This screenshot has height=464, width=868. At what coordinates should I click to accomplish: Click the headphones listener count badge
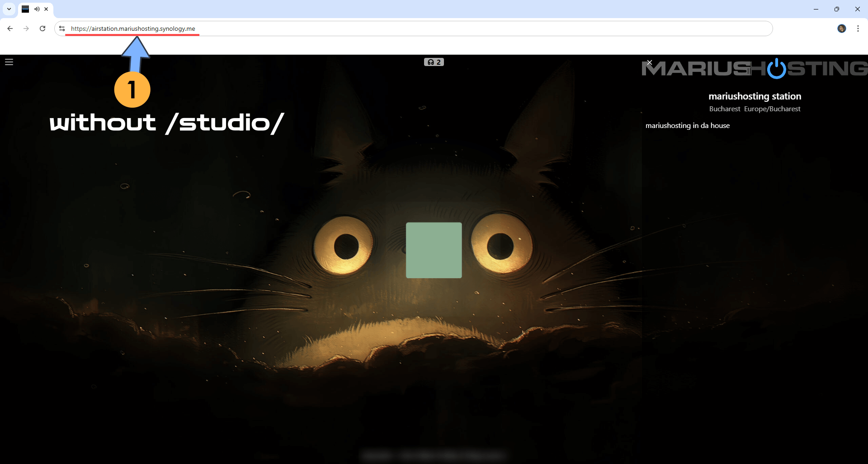434,62
